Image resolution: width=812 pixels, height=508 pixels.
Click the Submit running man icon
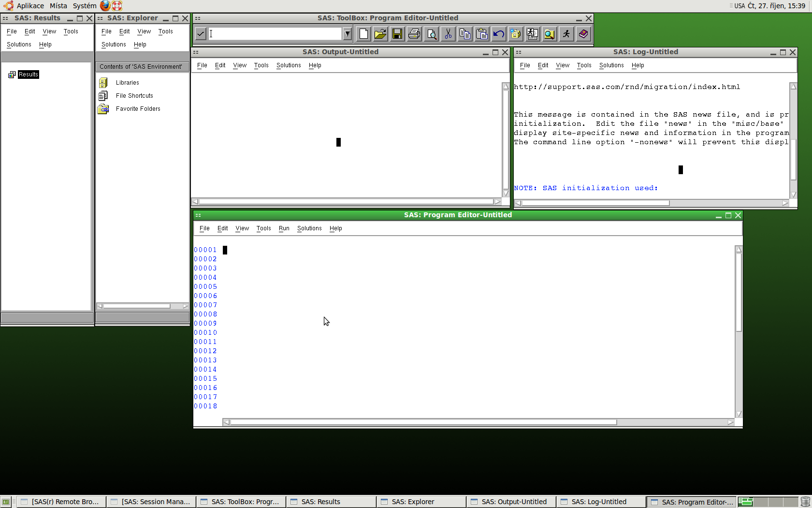(x=566, y=34)
